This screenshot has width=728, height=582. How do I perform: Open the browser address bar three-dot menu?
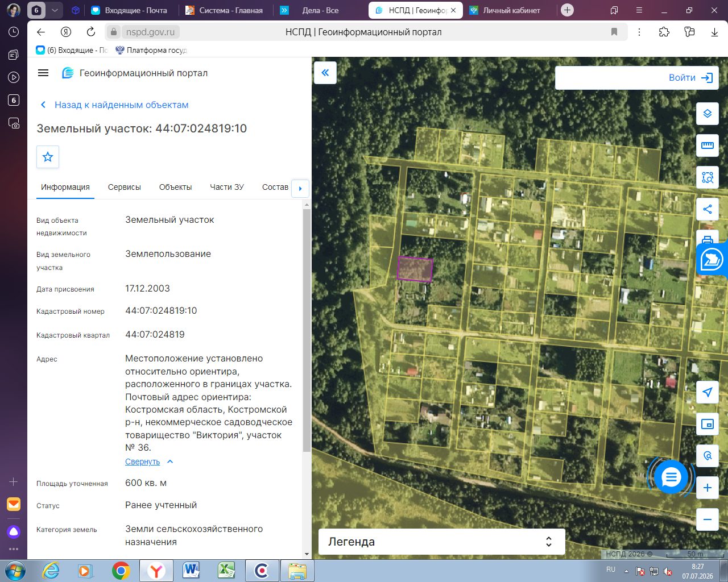point(639,32)
